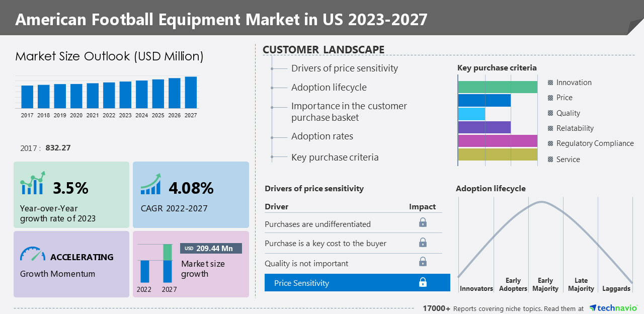Click the USD 209.44 Mn label

[x=211, y=249]
